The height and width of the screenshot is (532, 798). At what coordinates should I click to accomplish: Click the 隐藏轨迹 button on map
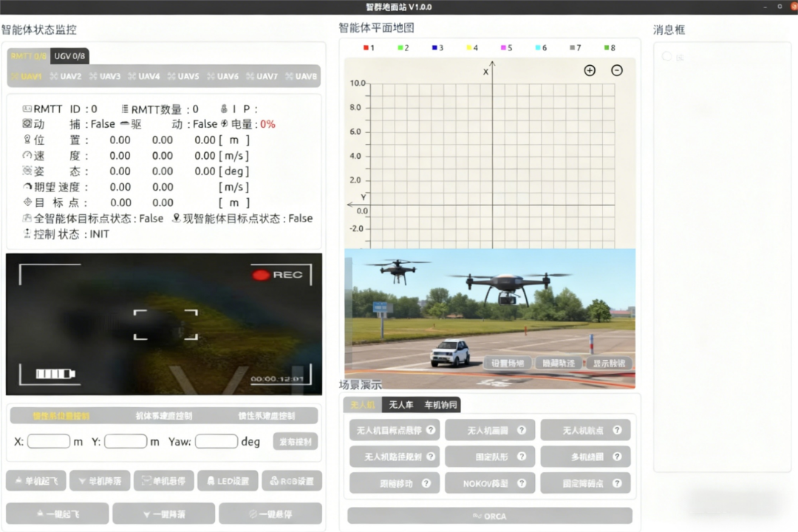click(x=558, y=363)
